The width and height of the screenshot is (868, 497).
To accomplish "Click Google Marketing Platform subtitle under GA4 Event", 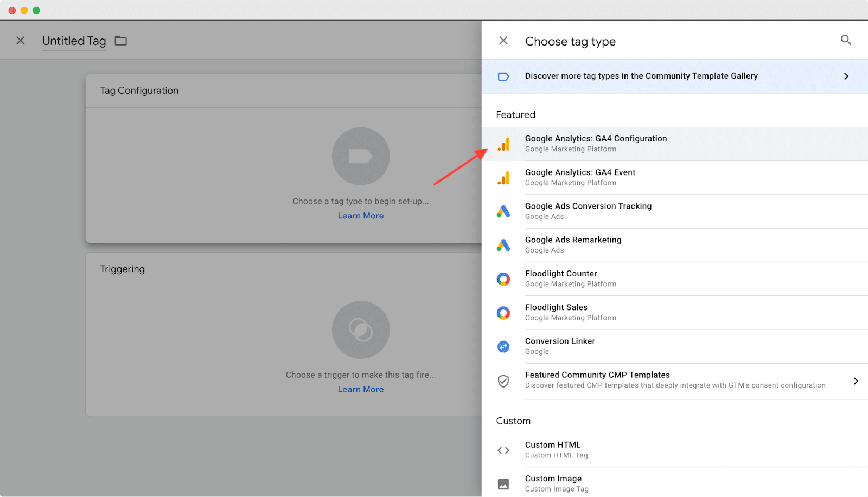I will click(571, 183).
